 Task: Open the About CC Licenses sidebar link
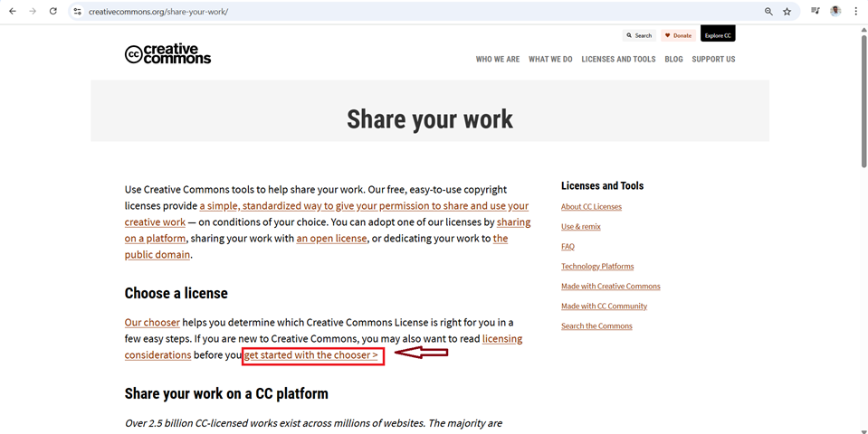point(591,207)
